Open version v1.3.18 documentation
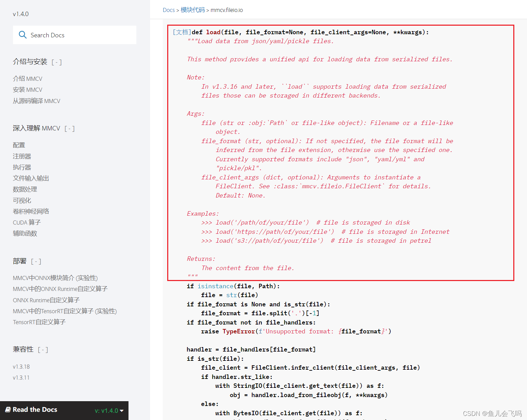Viewport: 527px width, 420px height. point(21,366)
